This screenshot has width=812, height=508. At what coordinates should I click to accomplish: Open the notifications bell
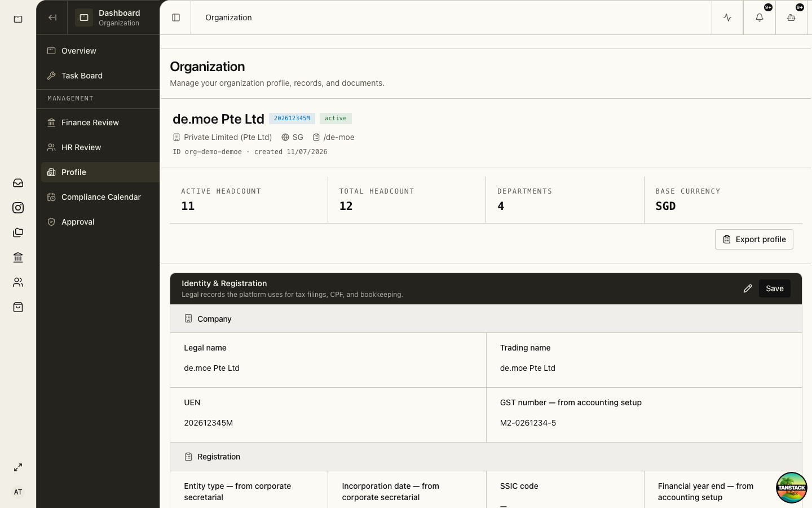[x=760, y=17]
